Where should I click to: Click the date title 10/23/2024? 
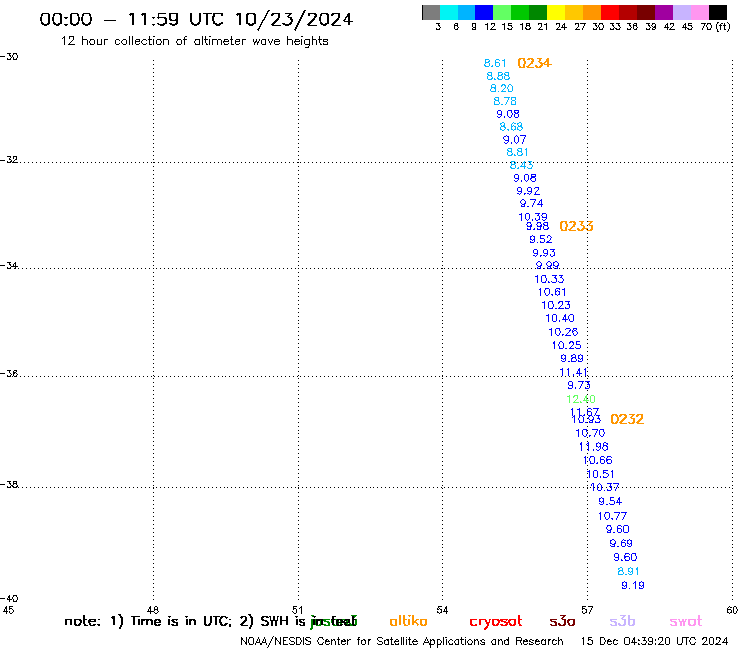(294, 19)
